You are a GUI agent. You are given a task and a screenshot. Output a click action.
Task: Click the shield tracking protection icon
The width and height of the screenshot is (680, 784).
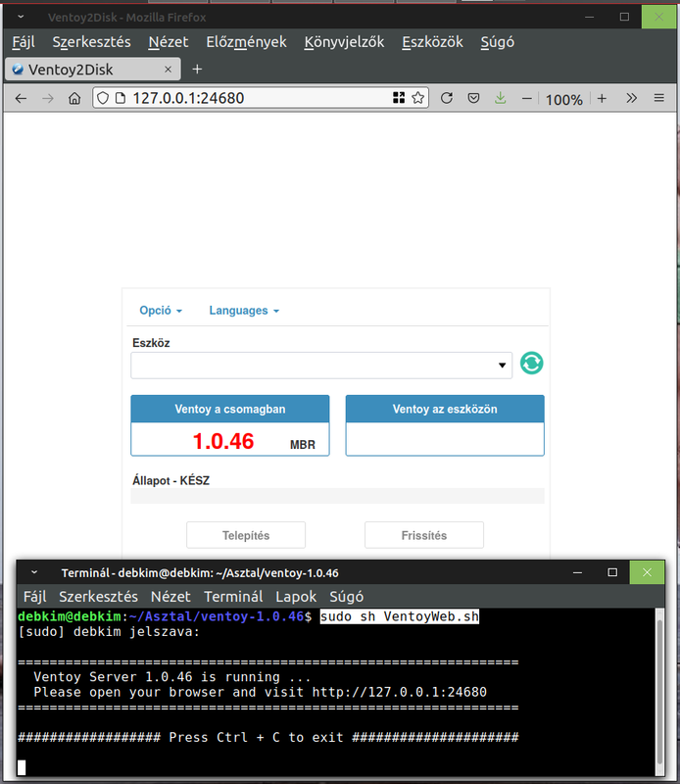103,98
